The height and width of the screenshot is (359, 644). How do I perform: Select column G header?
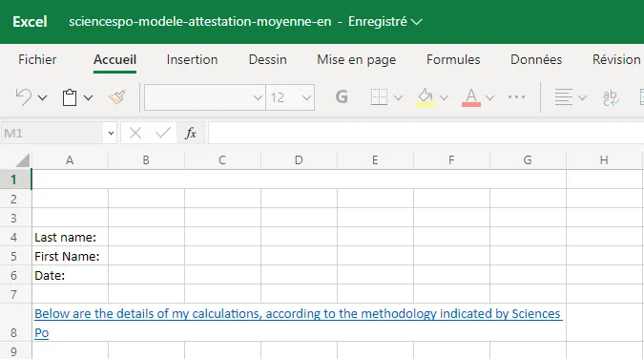click(528, 160)
